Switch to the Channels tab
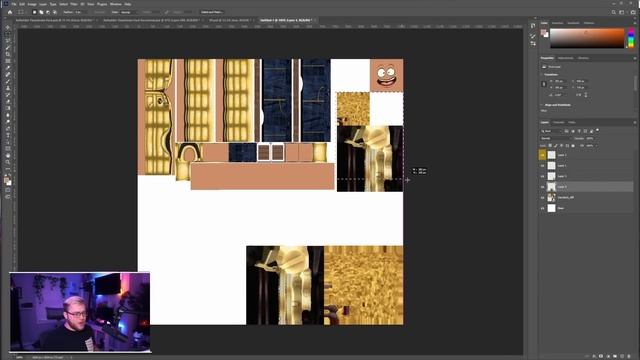The height and width of the screenshot is (360, 640). pyautogui.click(x=558, y=122)
